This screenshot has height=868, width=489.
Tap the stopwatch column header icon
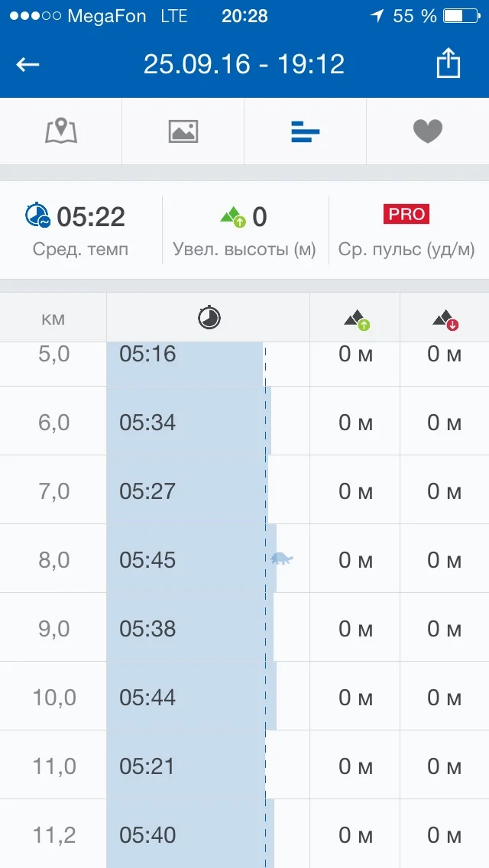click(x=209, y=318)
